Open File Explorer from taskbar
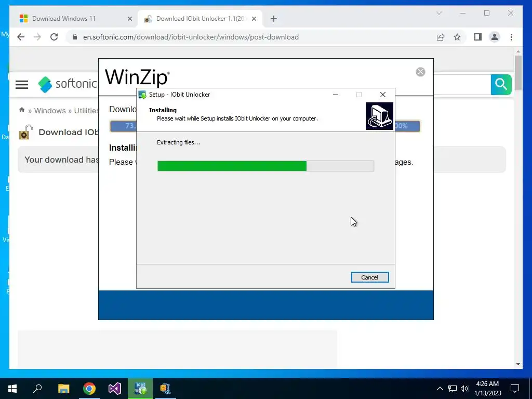The image size is (532, 399). tap(63, 389)
